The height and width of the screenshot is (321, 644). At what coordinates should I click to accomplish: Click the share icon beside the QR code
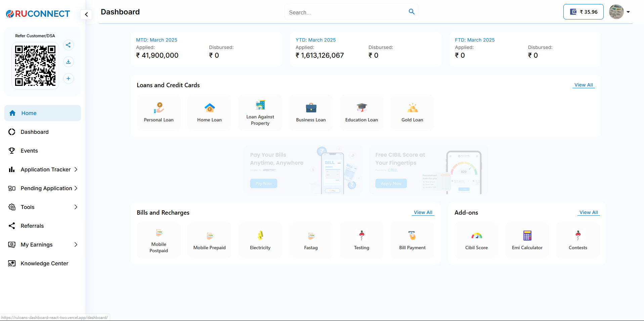(68, 45)
